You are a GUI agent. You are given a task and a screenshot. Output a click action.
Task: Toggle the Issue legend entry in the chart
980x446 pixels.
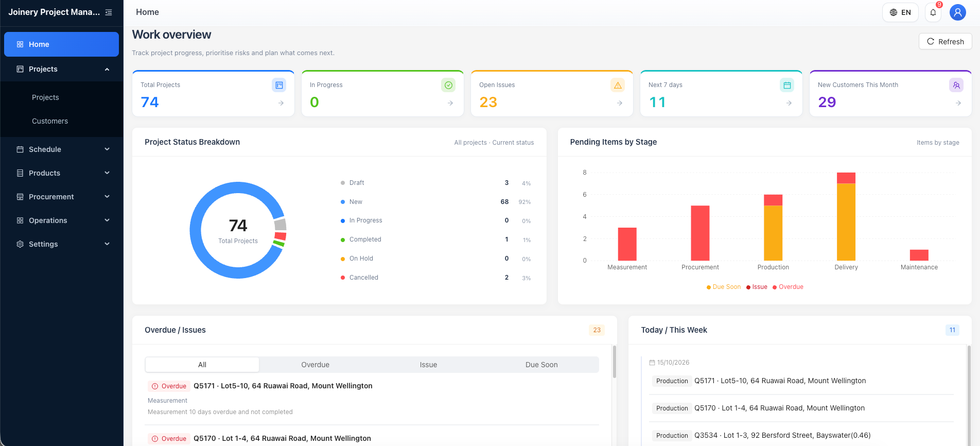(757, 287)
